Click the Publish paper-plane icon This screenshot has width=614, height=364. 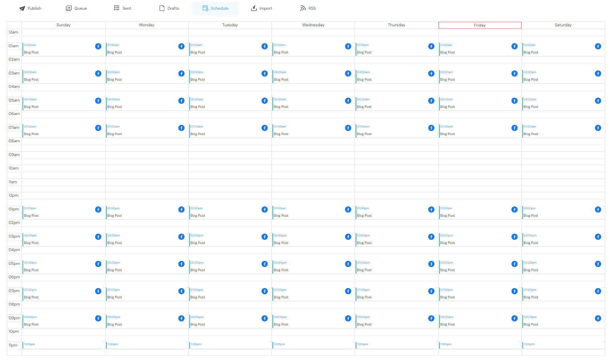tap(22, 8)
